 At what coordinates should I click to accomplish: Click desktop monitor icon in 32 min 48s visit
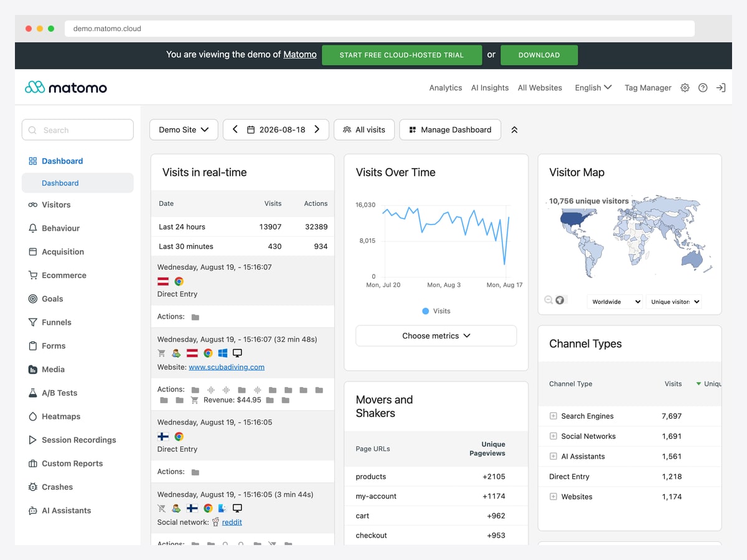(x=237, y=353)
